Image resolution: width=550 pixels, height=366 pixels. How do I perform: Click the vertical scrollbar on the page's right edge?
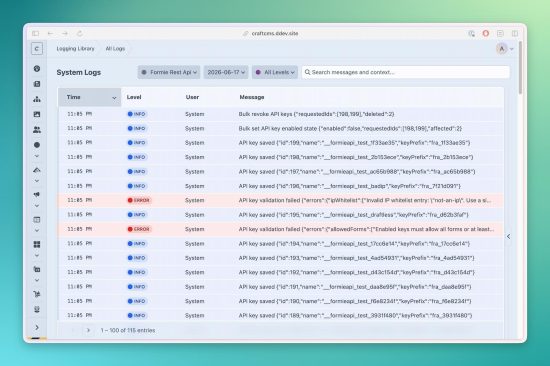click(x=520, y=68)
